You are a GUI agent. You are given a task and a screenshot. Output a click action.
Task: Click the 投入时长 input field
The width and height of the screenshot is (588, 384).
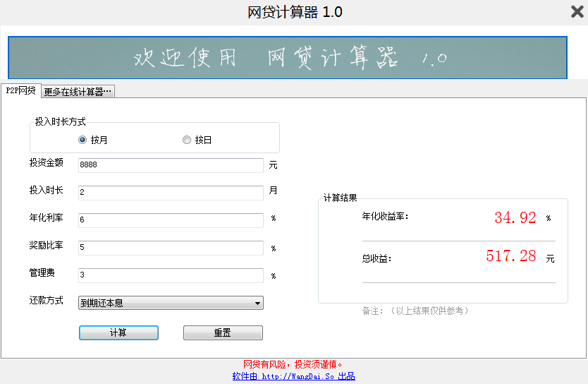(171, 192)
